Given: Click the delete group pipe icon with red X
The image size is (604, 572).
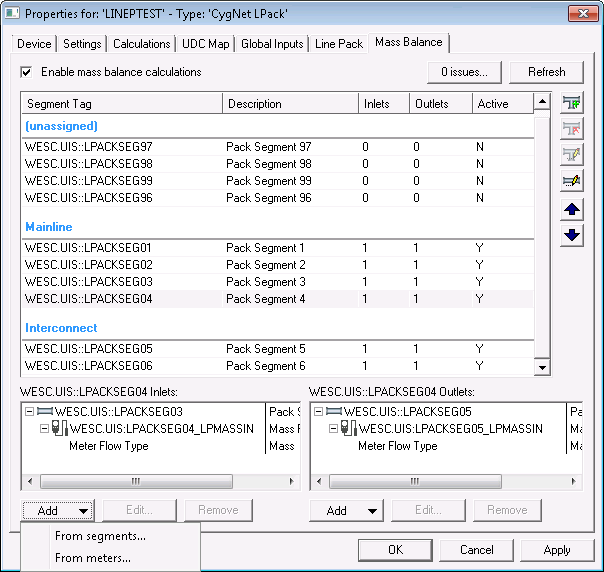Looking at the screenshot, I should pos(572,129).
